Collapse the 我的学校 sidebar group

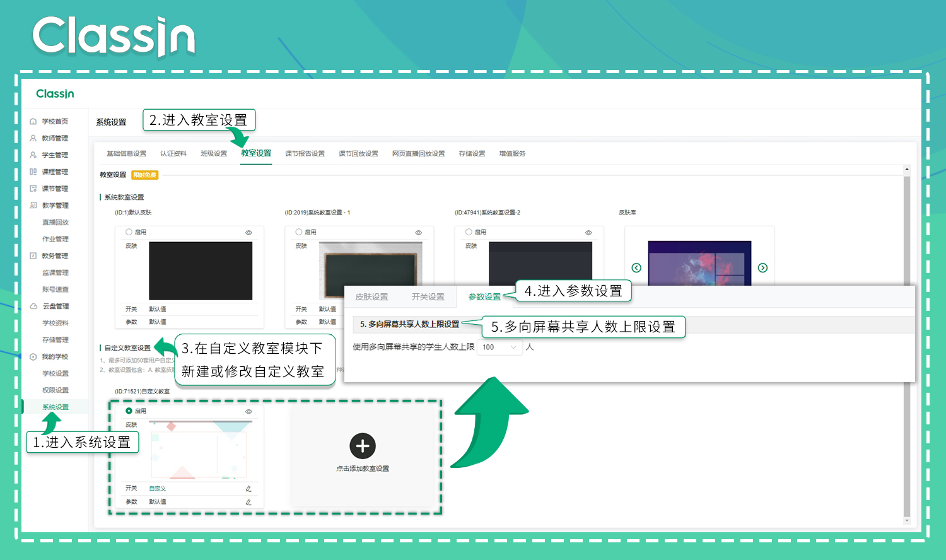point(55,357)
